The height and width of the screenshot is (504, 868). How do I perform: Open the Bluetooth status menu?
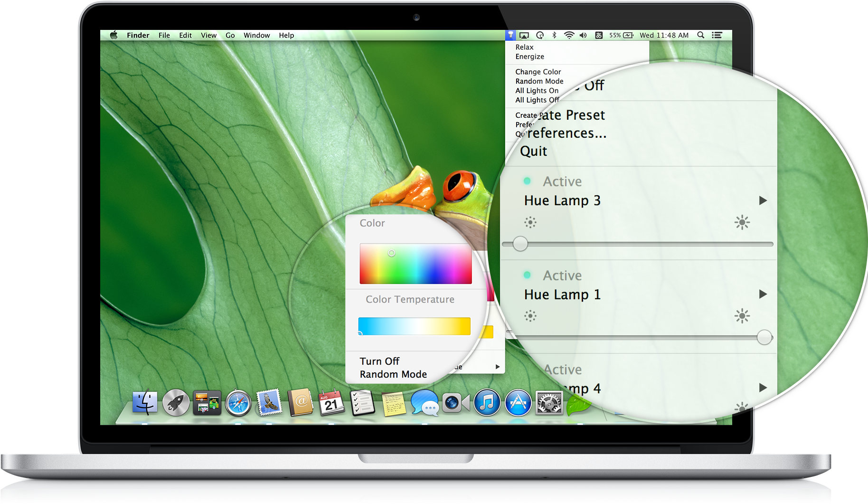pos(554,35)
